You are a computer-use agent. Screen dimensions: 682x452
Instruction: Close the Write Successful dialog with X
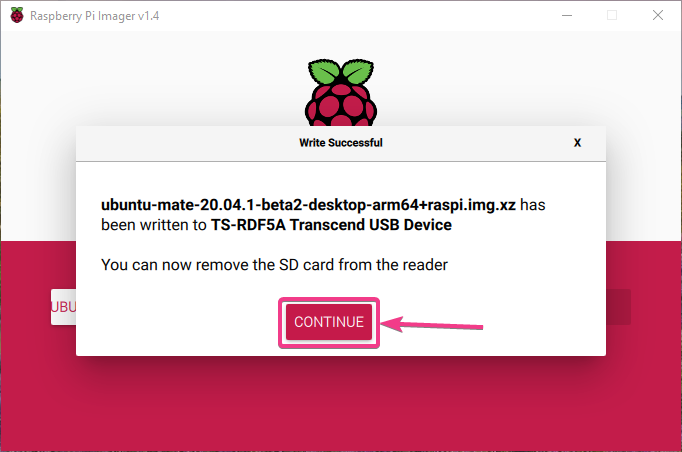click(577, 143)
